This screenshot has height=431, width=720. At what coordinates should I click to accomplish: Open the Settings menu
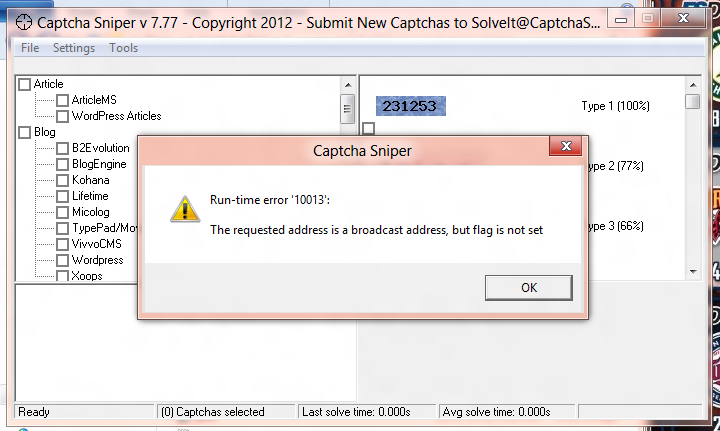[x=73, y=48]
